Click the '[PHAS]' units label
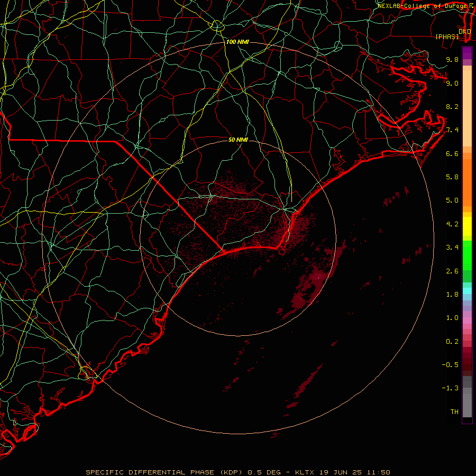The image size is (476, 476). pos(447,37)
